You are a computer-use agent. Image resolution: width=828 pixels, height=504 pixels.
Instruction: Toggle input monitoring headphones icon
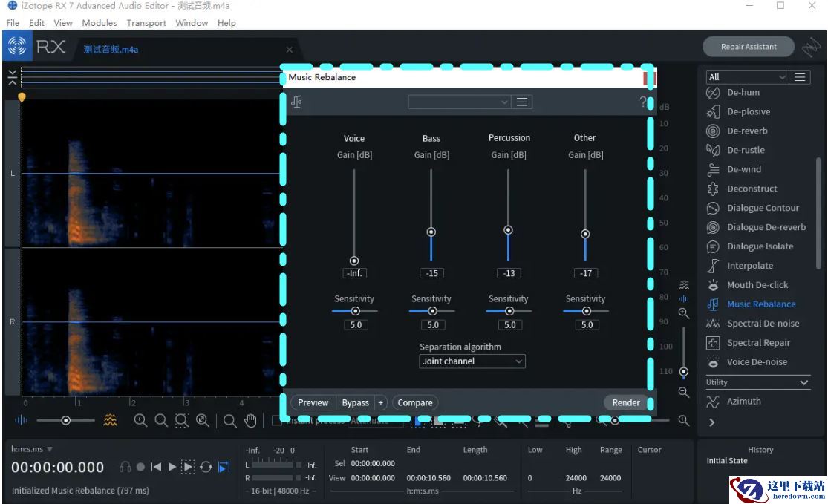(x=125, y=467)
